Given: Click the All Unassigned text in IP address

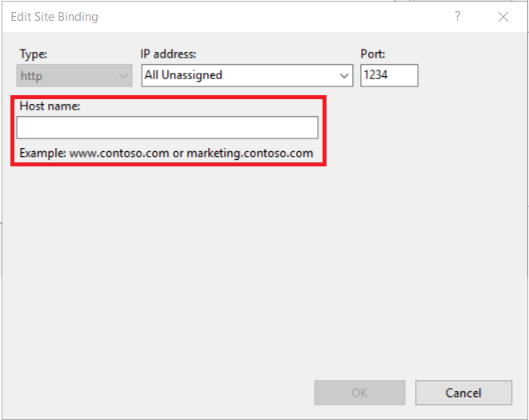Looking at the screenshot, I should 183,75.
